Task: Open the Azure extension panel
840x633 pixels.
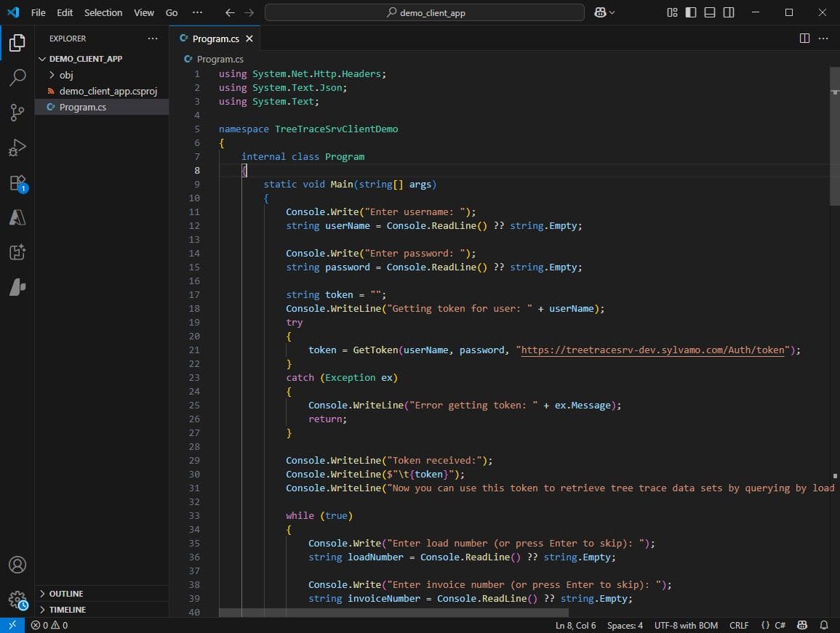Action: point(17,217)
